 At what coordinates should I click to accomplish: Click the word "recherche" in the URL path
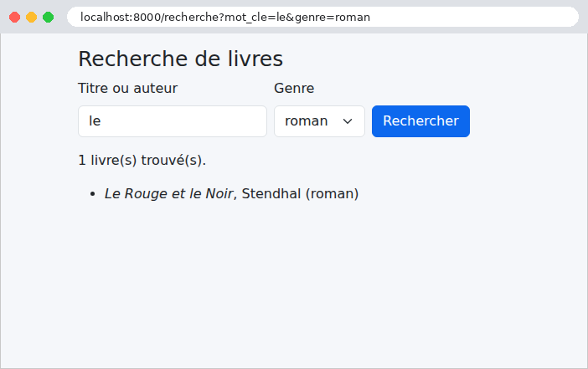pos(191,18)
